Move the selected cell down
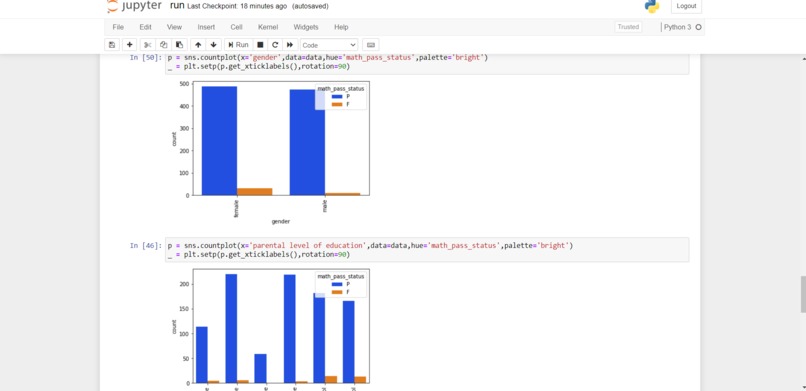The width and height of the screenshot is (806, 391). coord(213,45)
